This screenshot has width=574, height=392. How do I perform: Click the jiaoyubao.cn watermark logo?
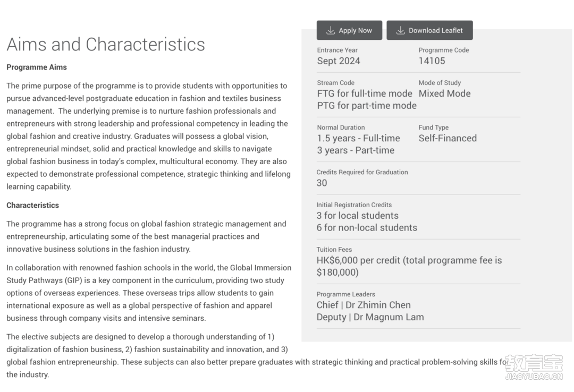click(534, 367)
